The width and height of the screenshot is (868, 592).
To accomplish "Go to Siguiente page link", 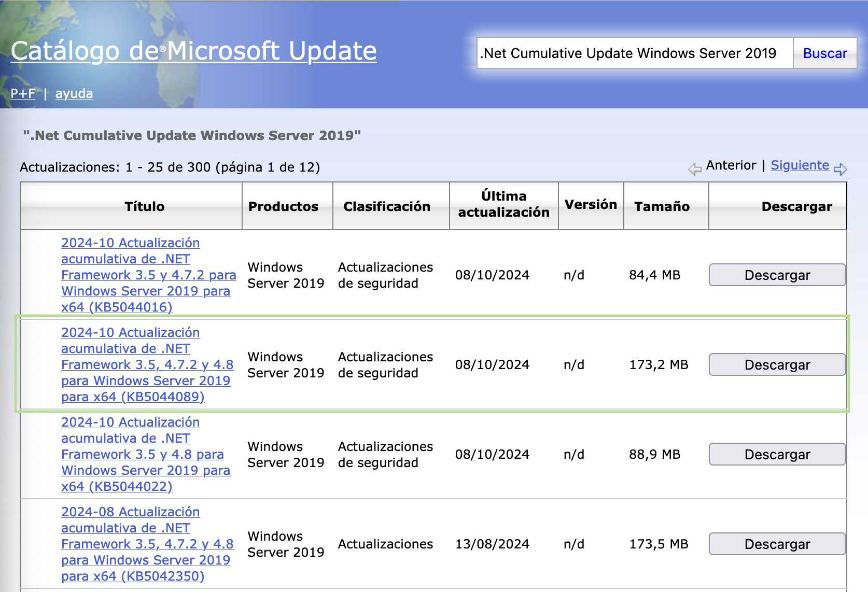I will pyautogui.click(x=800, y=165).
